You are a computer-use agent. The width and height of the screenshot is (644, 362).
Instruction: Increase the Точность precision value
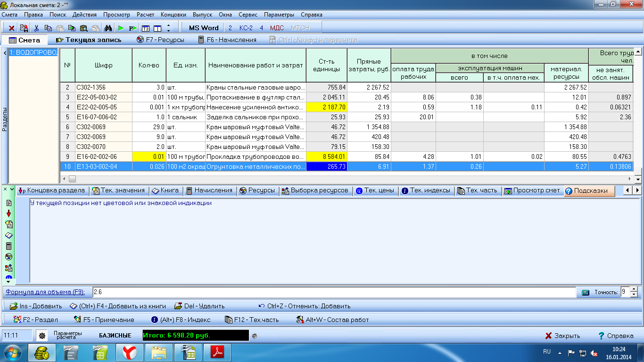point(633,289)
